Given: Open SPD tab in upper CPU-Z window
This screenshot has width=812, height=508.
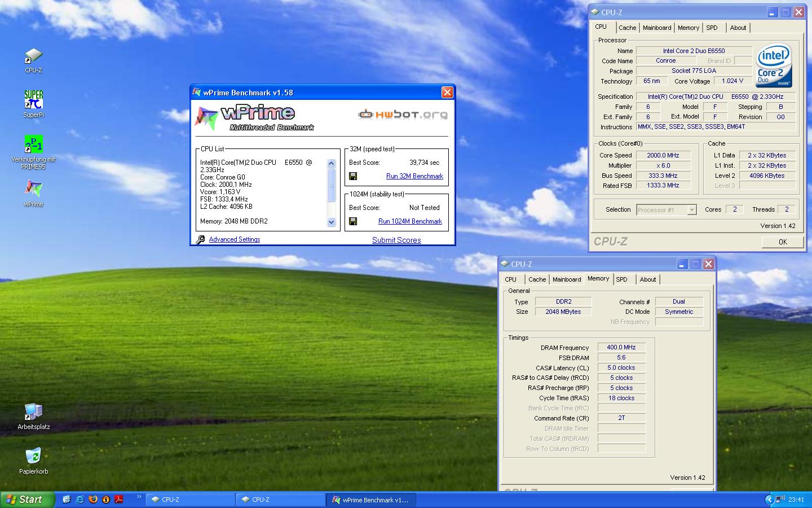Looking at the screenshot, I should [x=712, y=28].
